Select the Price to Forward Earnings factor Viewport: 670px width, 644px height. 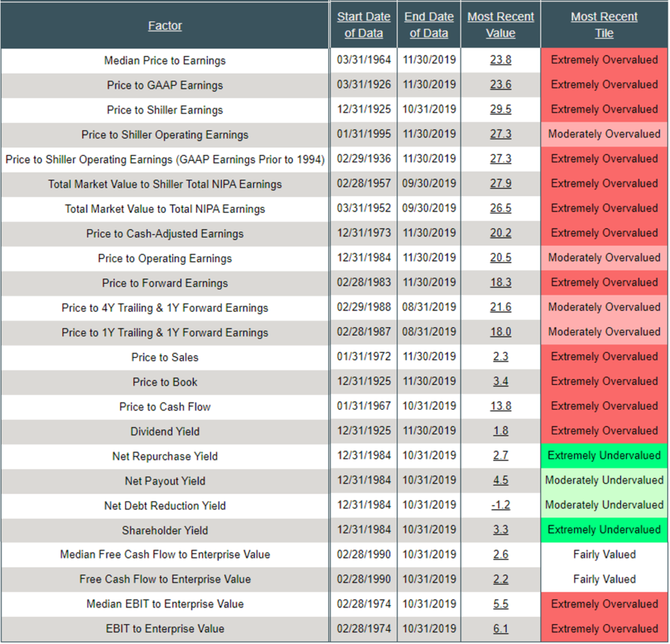click(165, 284)
